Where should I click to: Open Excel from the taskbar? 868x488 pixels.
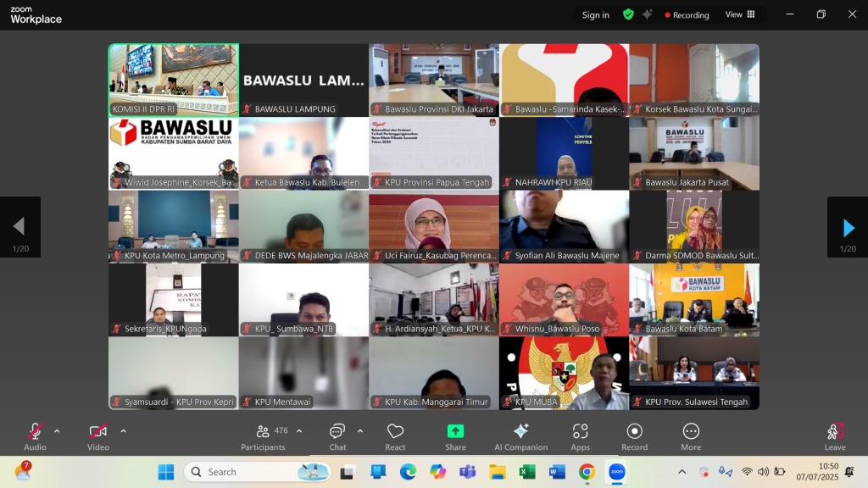click(526, 472)
